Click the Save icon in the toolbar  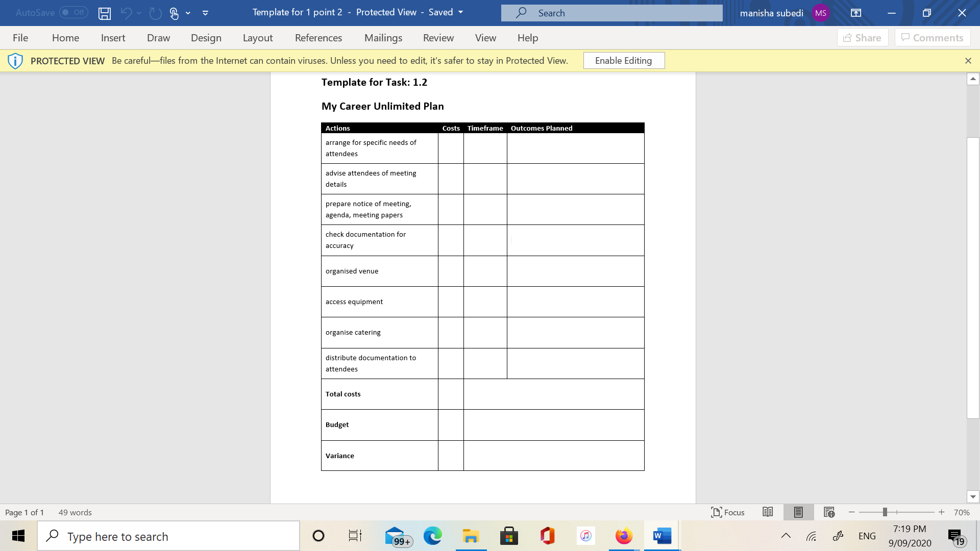click(104, 12)
